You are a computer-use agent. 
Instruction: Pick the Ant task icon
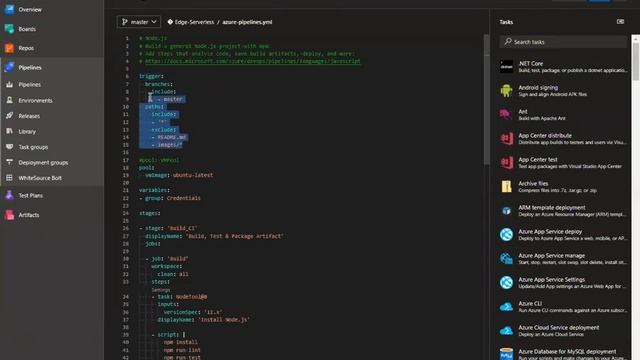coord(507,115)
